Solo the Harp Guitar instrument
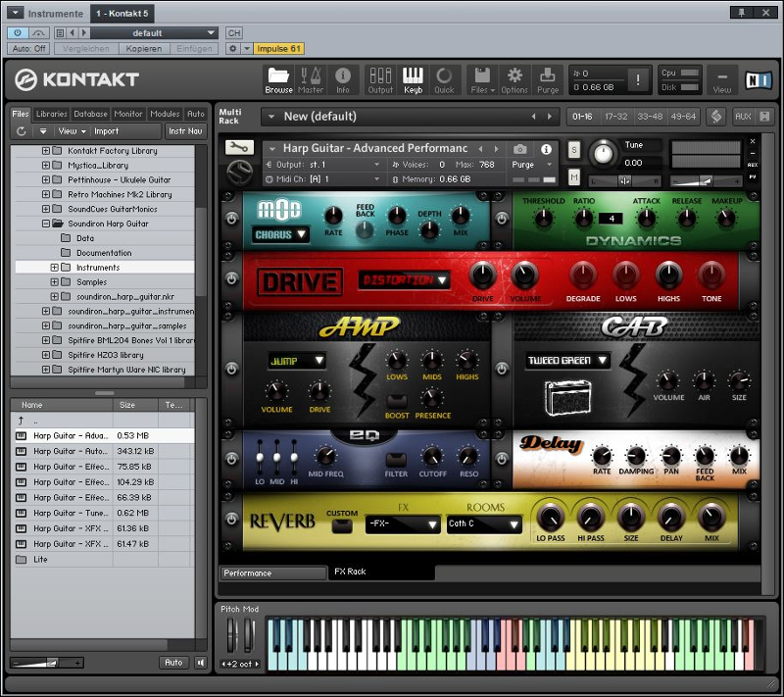This screenshot has width=784, height=697. 574,150
